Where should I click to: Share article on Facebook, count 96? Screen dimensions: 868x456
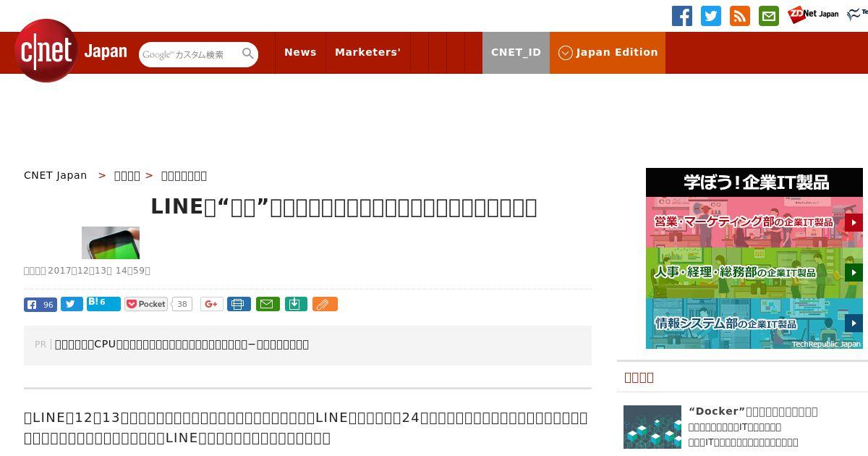[40, 304]
